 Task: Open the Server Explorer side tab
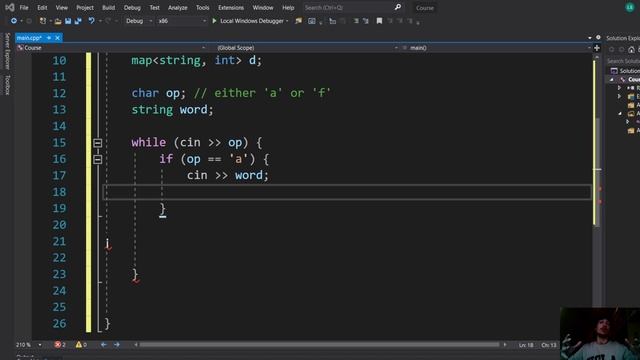7,51
